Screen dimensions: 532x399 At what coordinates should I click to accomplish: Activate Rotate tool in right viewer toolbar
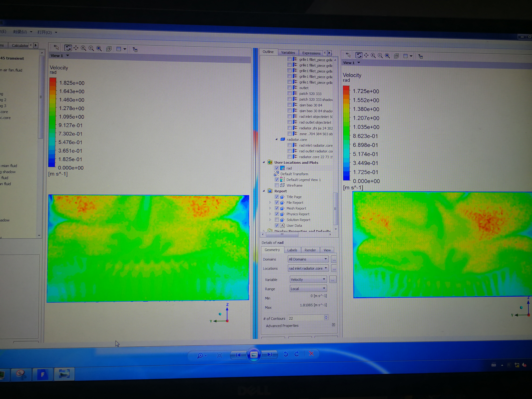pyautogui.click(x=359, y=55)
